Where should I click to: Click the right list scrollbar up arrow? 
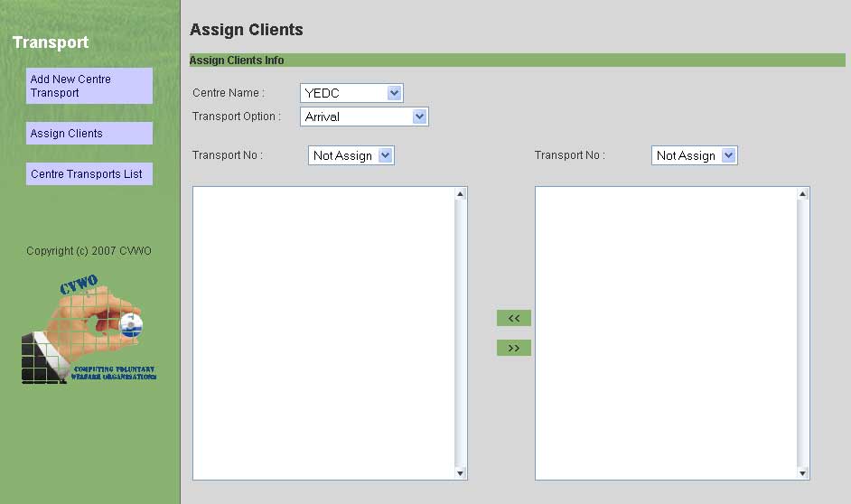[x=803, y=193]
